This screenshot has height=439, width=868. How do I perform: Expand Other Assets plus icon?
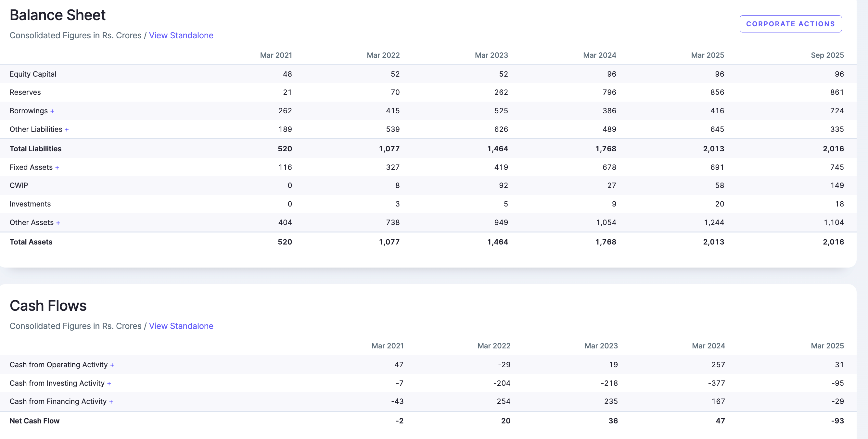(58, 223)
